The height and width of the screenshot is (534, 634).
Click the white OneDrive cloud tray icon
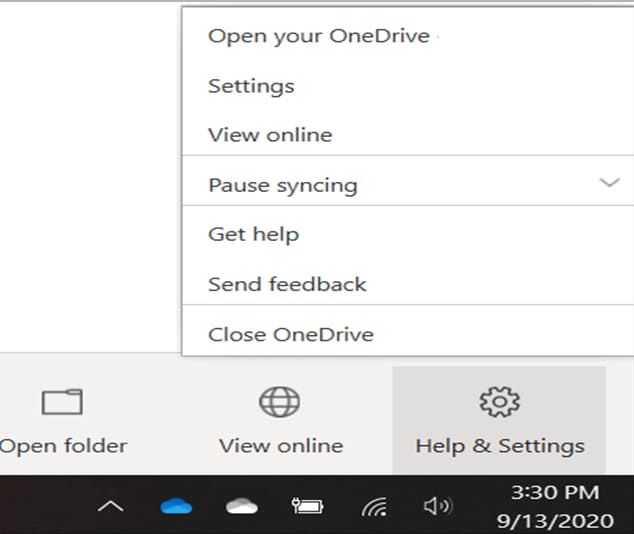tap(242, 506)
